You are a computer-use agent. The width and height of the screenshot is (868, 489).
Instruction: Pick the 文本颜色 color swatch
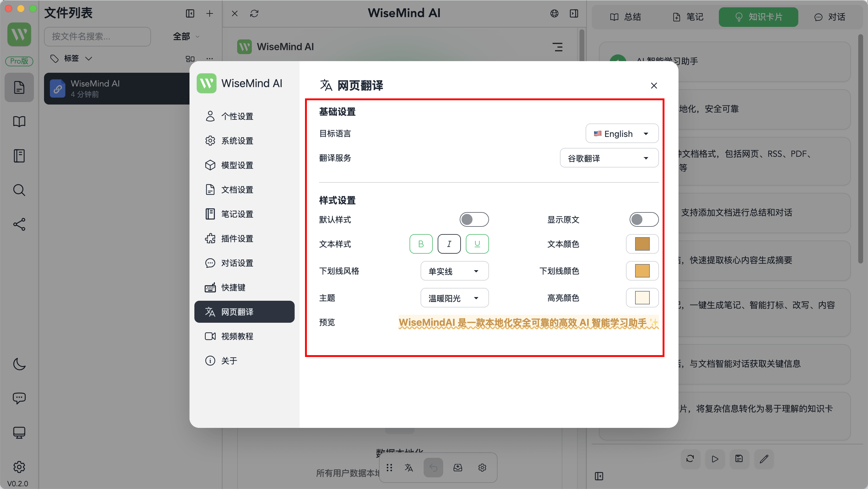click(x=642, y=244)
